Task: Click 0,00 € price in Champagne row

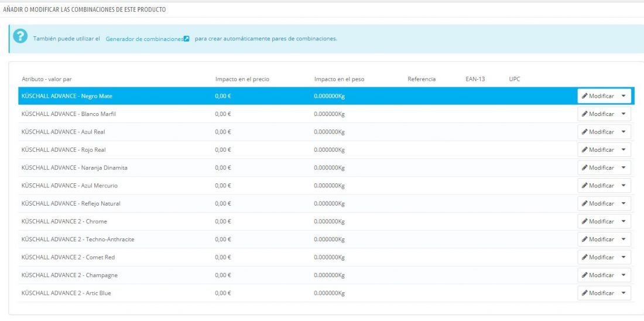Action: click(x=223, y=275)
